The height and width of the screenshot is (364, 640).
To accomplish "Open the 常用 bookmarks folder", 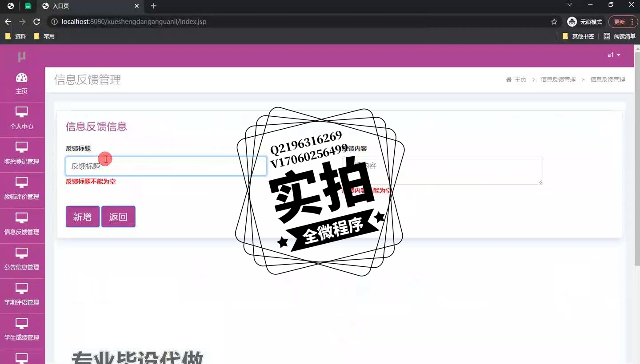I will [x=44, y=36].
